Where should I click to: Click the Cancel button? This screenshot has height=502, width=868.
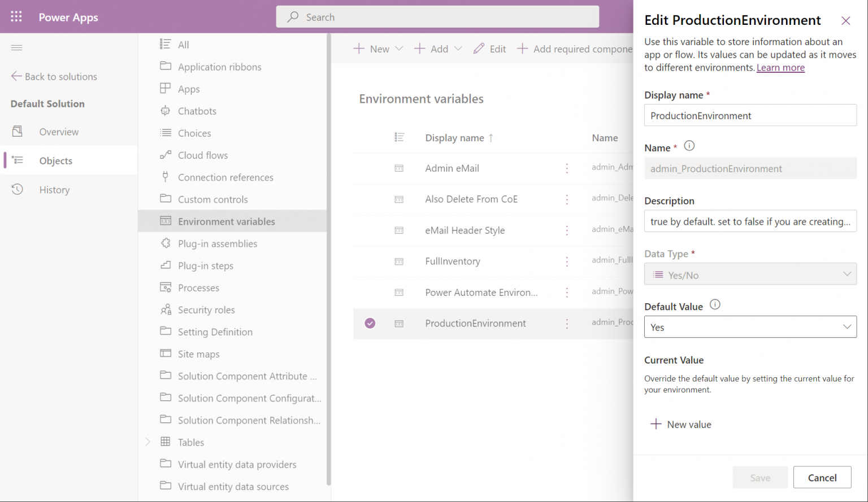822,477
